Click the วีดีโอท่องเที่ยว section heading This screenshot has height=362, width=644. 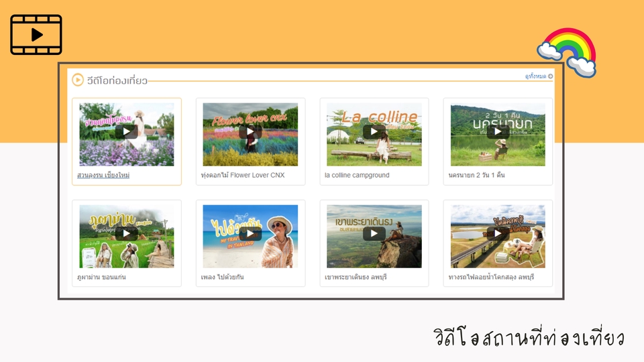click(117, 81)
